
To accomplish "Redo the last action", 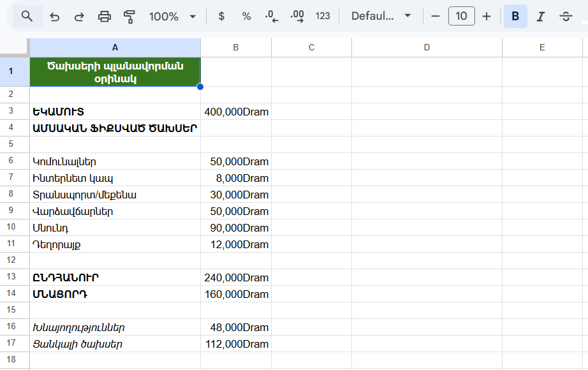I will (x=78, y=16).
